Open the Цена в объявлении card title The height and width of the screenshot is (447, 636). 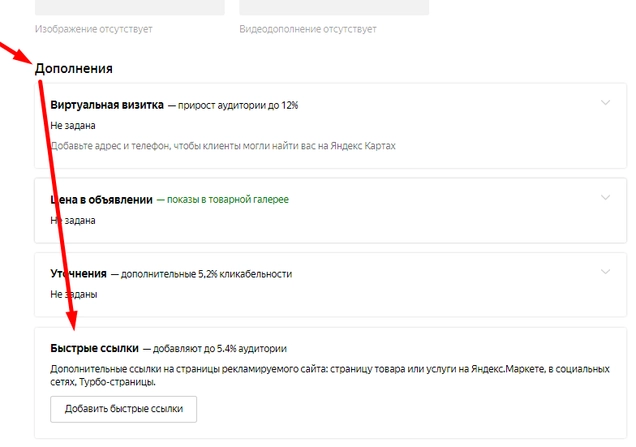click(x=101, y=200)
